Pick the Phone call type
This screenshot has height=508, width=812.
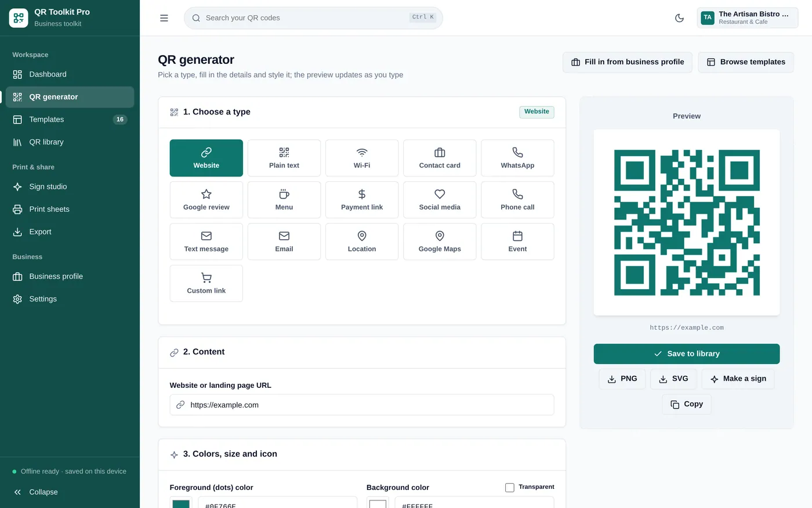[x=517, y=200]
